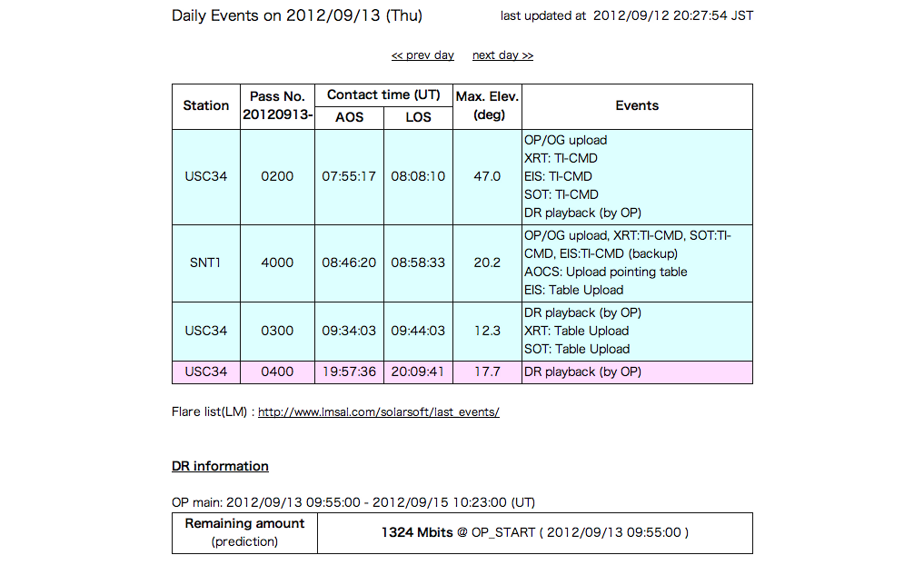Click the 1324 Mbits remaining amount value
The height and width of the screenshot is (575, 924).
[416, 533]
